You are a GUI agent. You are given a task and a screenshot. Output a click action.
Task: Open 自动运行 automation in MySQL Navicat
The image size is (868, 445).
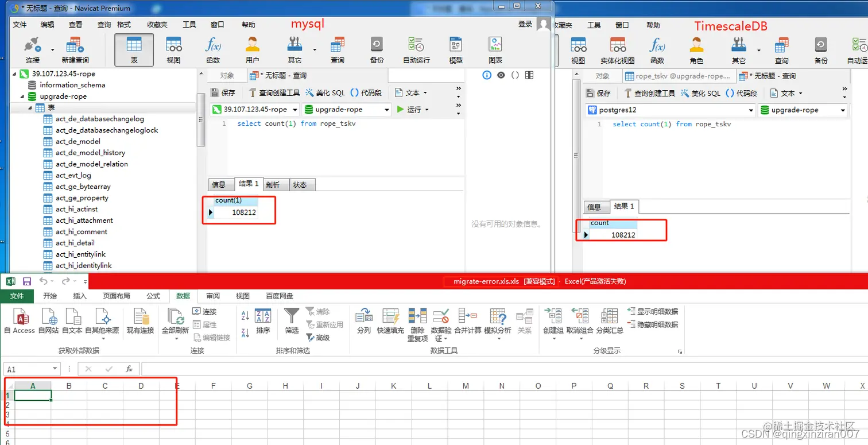click(416, 49)
